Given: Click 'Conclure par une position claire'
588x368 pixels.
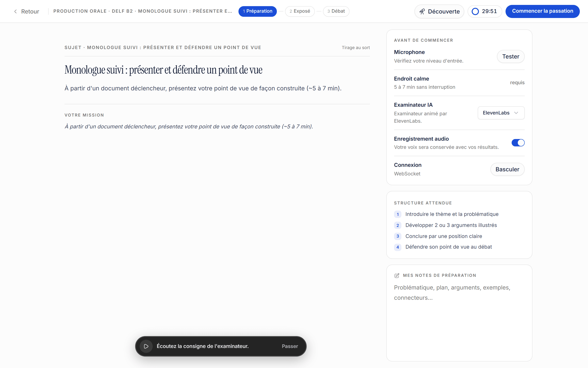Looking at the screenshot, I should [x=443, y=236].
